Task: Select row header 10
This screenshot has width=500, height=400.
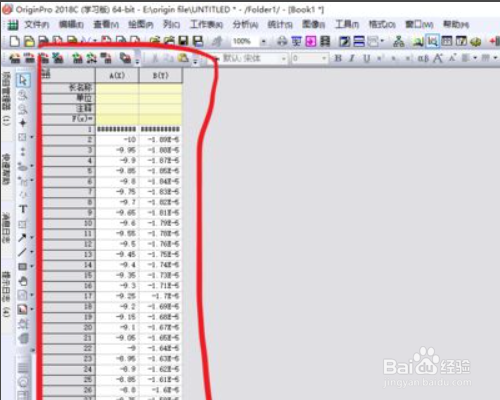Action: point(68,223)
